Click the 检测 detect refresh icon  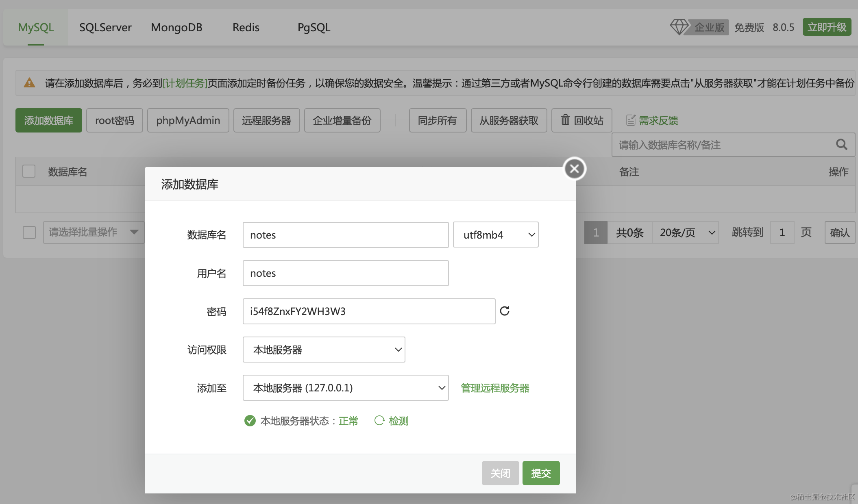[x=379, y=421]
